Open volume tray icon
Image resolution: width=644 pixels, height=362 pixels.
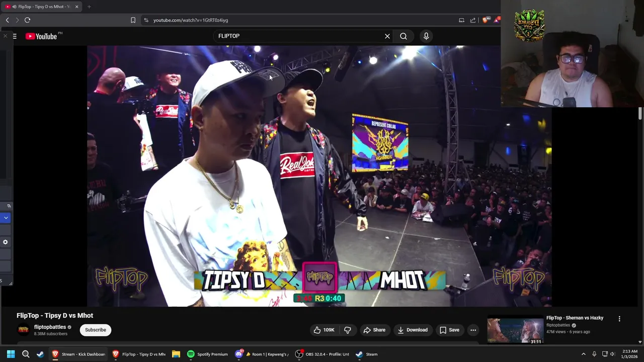pyautogui.click(x=612, y=354)
